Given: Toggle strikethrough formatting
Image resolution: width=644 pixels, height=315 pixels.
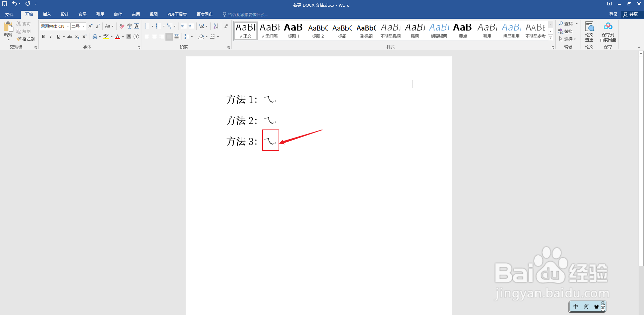Looking at the screenshot, I should pos(70,37).
